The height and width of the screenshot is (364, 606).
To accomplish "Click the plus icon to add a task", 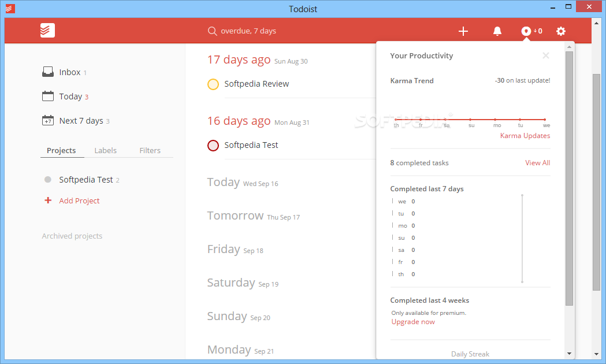I will 463,31.
